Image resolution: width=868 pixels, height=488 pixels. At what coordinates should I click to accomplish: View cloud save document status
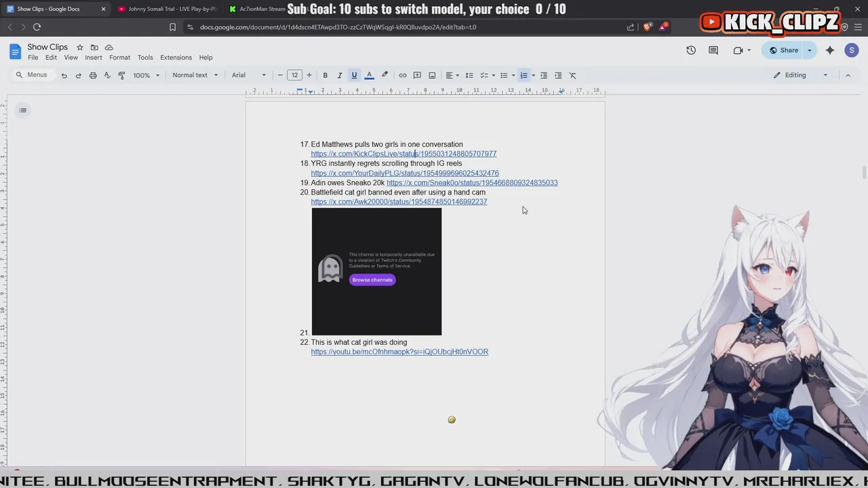click(x=108, y=47)
